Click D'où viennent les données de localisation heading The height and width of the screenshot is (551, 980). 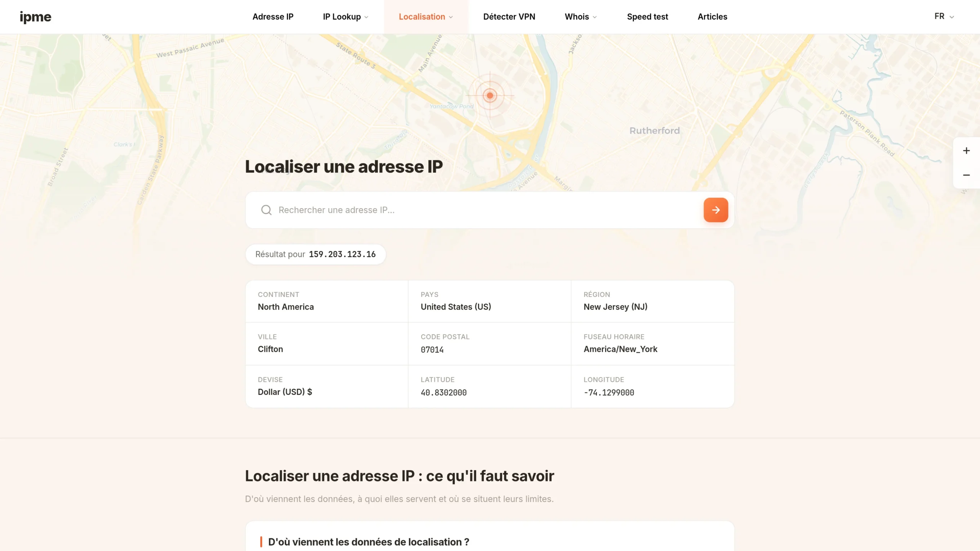pos(368,542)
